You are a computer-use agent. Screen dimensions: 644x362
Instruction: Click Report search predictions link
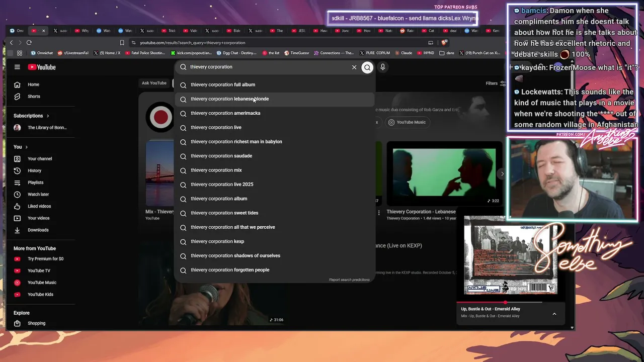point(349,280)
